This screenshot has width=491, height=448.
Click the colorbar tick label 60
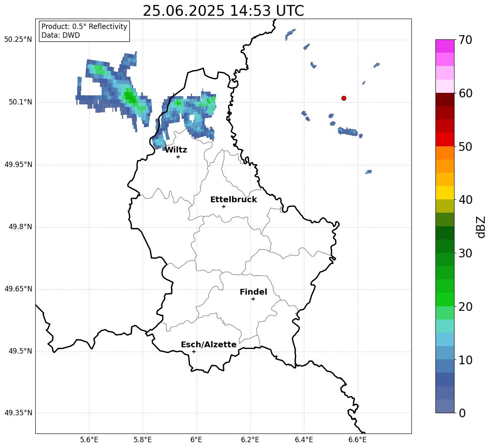tap(465, 93)
